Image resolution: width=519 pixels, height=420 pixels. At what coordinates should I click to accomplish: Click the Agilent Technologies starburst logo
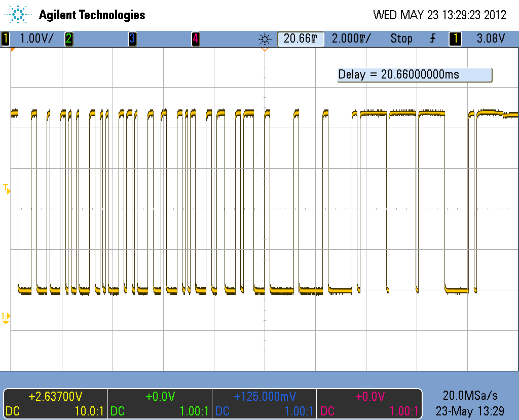18,15
